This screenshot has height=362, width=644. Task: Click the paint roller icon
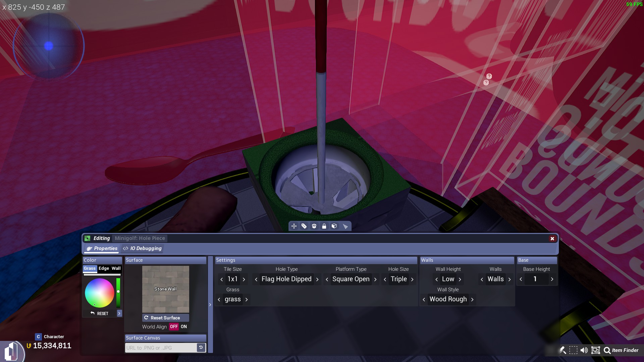[563, 350]
